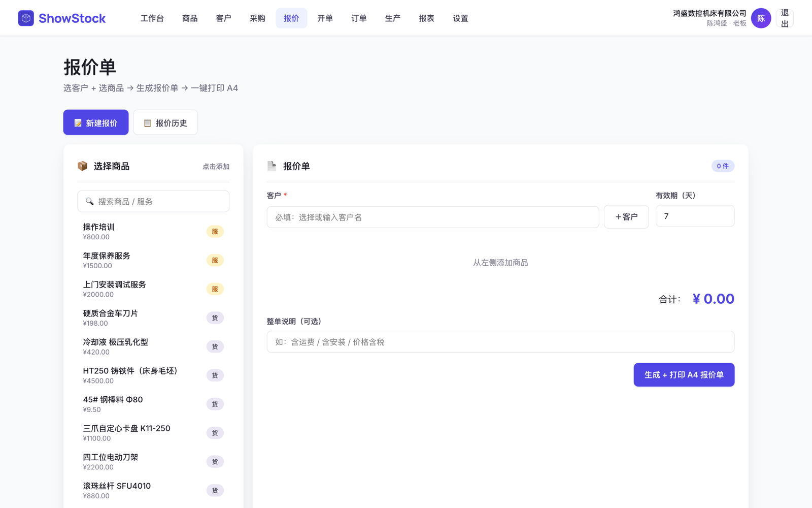Click the 0 件 count badge
The width and height of the screenshot is (812, 508).
coord(723,166)
